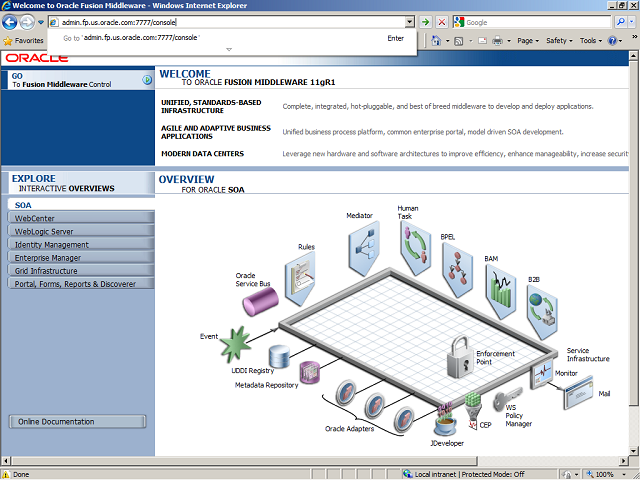The width and height of the screenshot is (640, 480).
Task: Click the BAM chart icon
Action: [501, 291]
